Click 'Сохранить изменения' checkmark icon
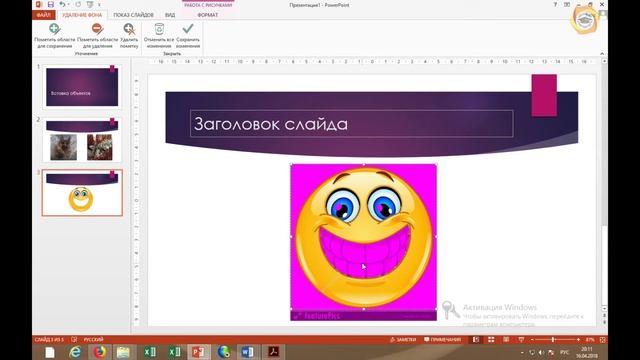 point(188,29)
